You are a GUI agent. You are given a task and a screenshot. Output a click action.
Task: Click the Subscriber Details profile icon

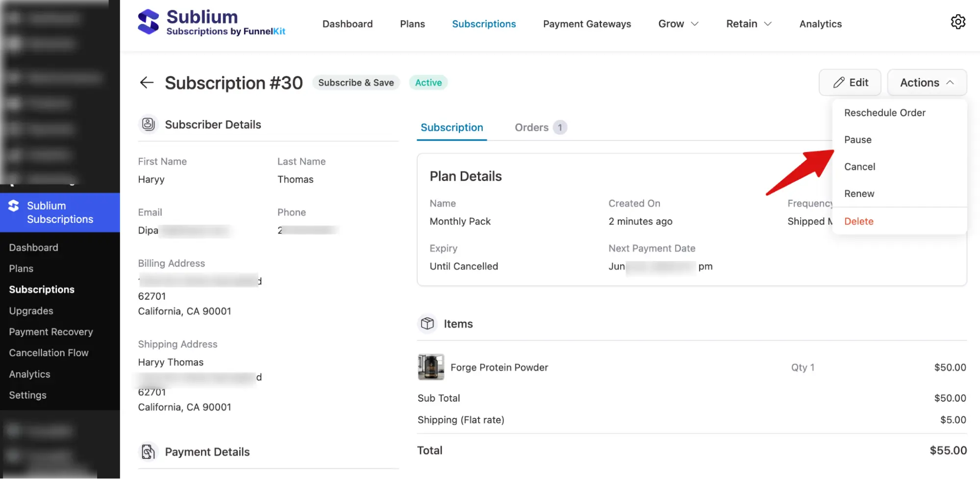(x=148, y=124)
